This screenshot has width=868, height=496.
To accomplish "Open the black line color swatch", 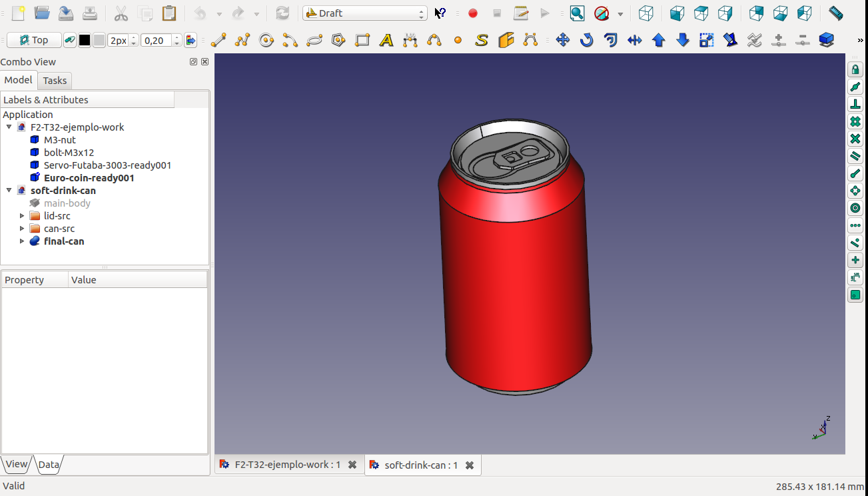I will pyautogui.click(x=85, y=41).
